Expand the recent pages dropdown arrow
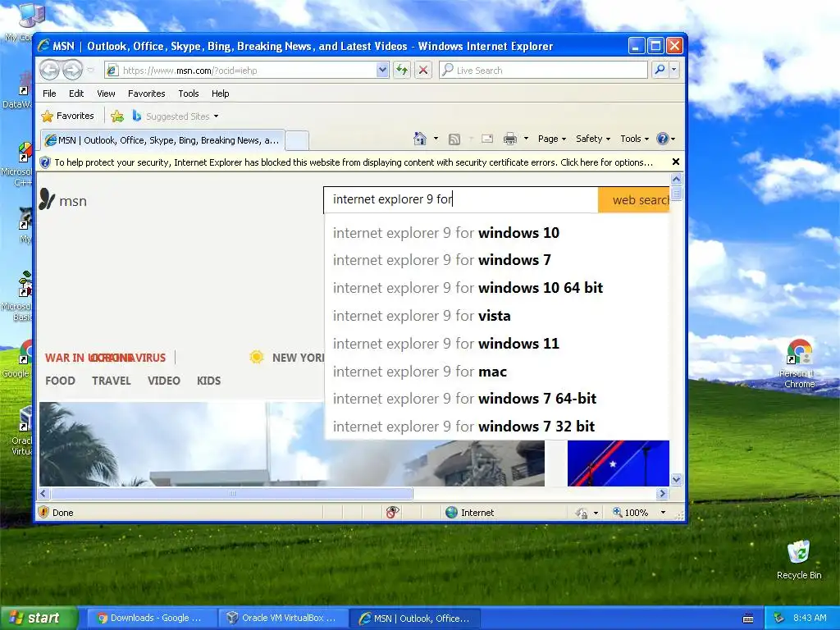The width and height of the screenshot is (840, 630). pos(90,71)
